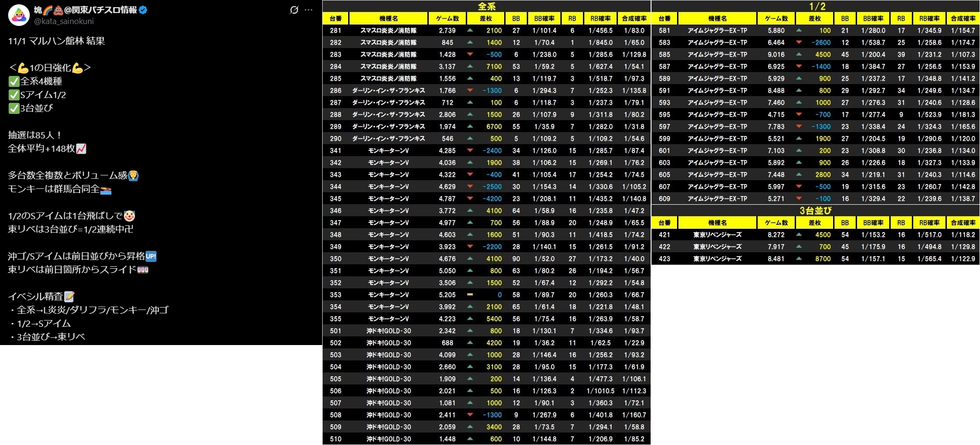Click the chart emoji after 全体平均+148枚

pyautogui.click(x=81, y=148)
